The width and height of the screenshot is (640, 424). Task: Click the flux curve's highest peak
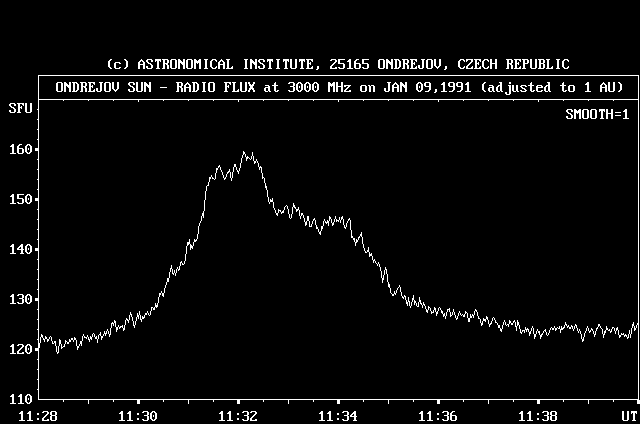(245, 153)
